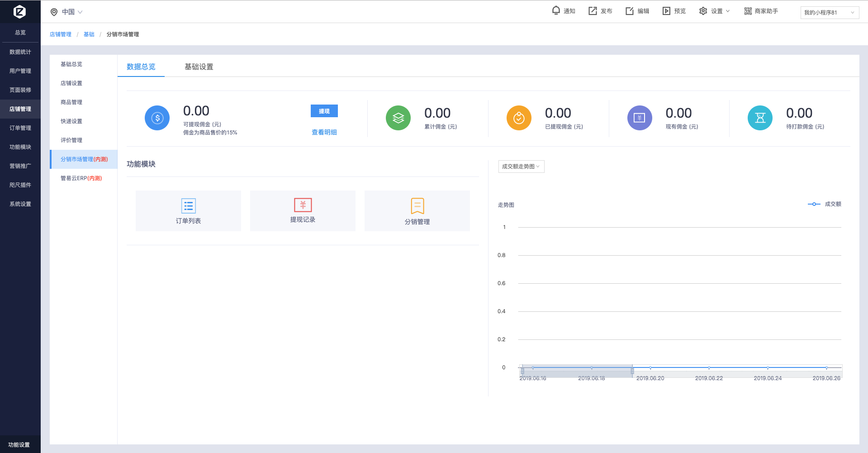Viewport: 868px width, 453px height.
Task: Switch to the 基础设置 tab
Action: pyautogui.click(x=199, y=67)
